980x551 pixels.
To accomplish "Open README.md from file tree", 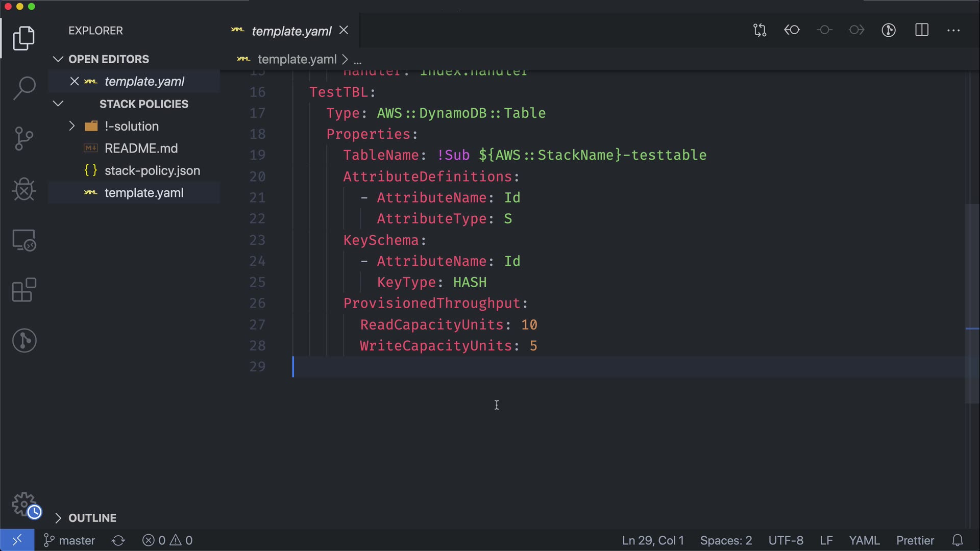I will coord(141,148).
